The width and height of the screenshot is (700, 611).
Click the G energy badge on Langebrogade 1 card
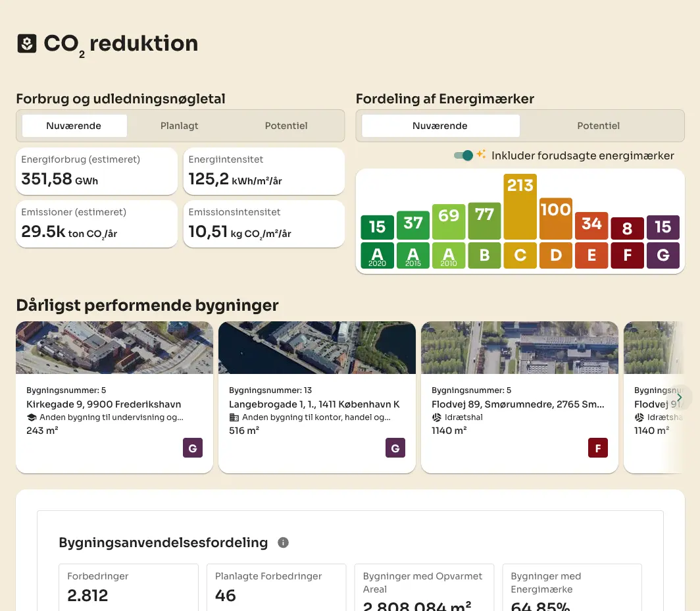(x=395, y=448)
